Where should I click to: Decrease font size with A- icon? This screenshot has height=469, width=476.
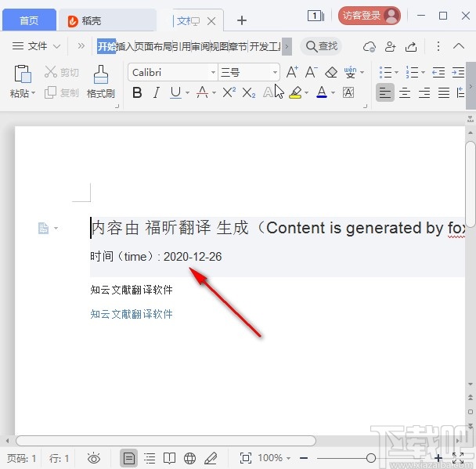click(x=311, y=72)
